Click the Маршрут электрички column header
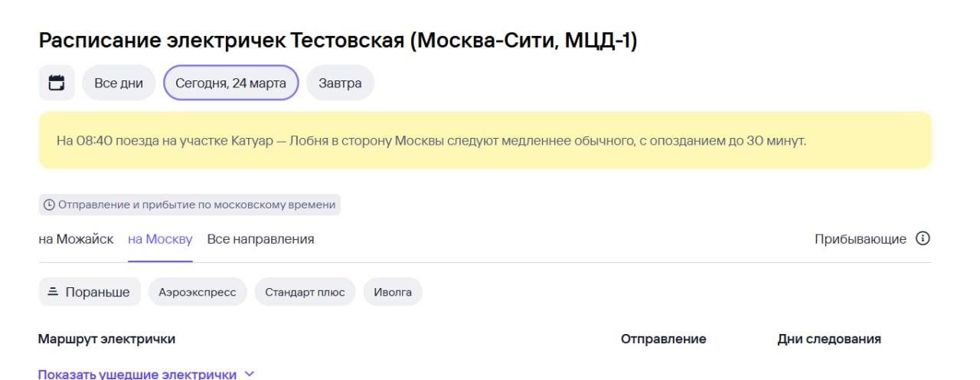The image size is (980, 380). 106,339
